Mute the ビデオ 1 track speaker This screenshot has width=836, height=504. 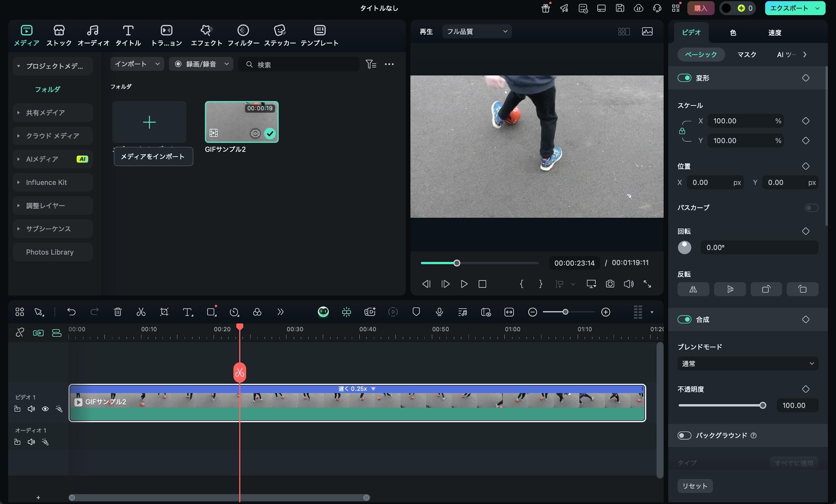click(x=31, y=409)
